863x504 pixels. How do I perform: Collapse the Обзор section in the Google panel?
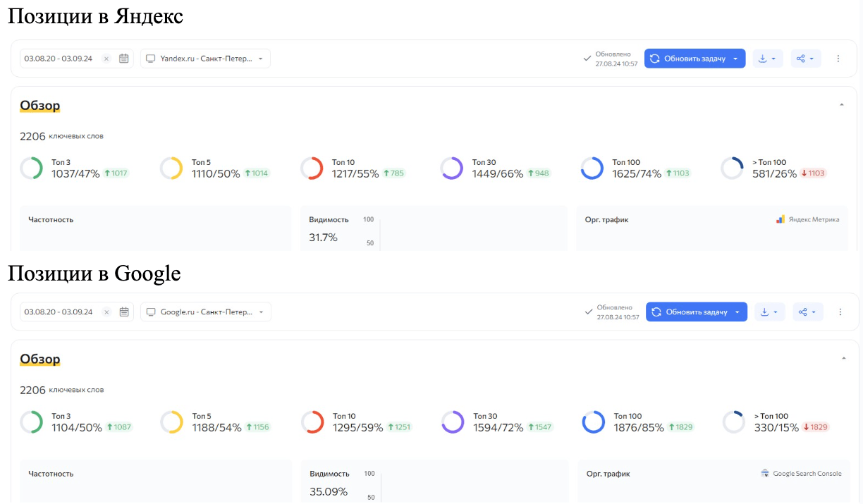pyautogui.click(x=843, y=359)
